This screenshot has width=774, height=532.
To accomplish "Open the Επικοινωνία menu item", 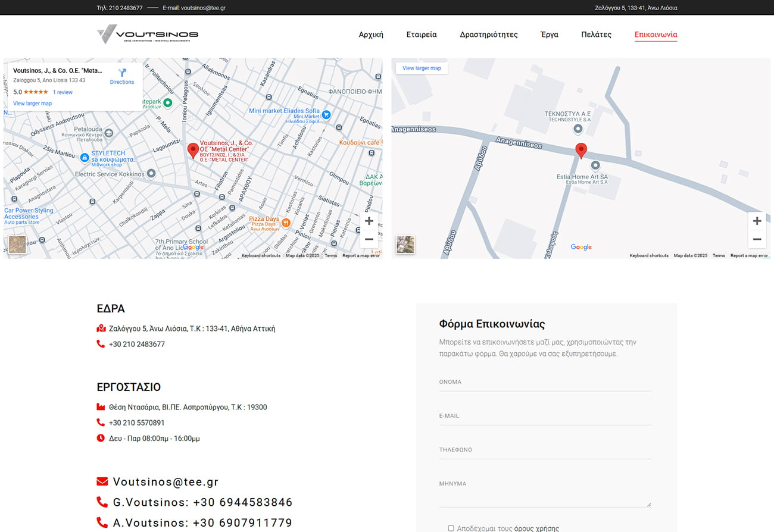I will 656,35.
